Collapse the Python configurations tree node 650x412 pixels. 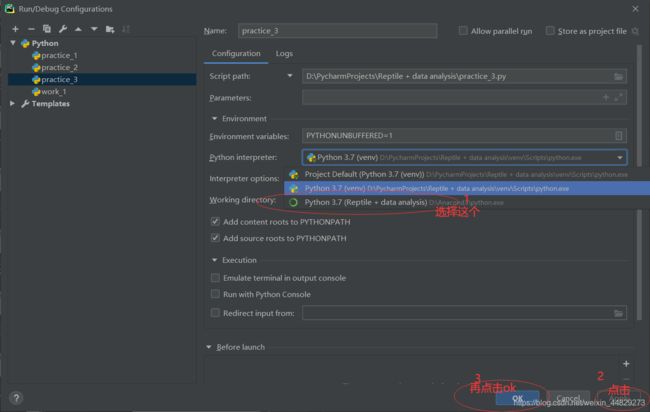[x=13, y=43]
